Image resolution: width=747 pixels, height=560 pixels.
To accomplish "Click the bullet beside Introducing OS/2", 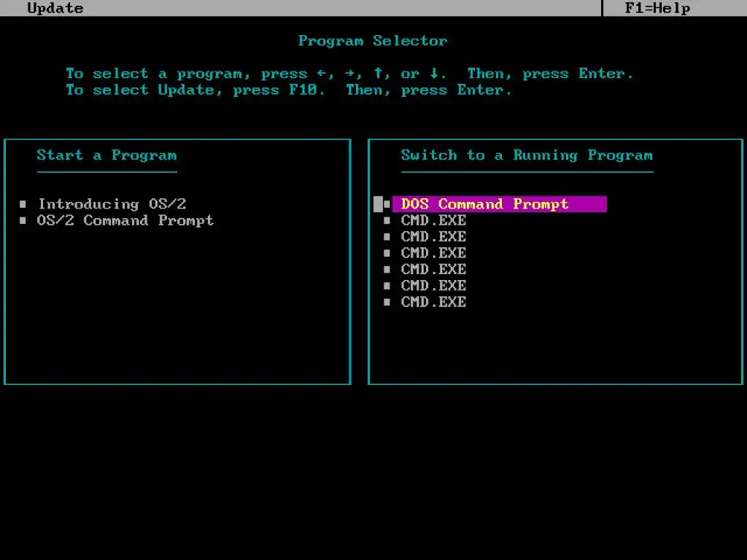I will [23, 204].
